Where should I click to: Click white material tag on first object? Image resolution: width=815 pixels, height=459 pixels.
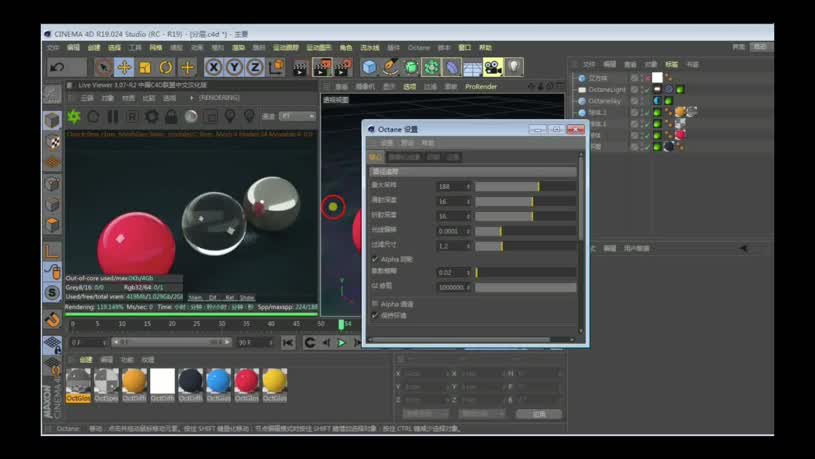tap(657, 77)
